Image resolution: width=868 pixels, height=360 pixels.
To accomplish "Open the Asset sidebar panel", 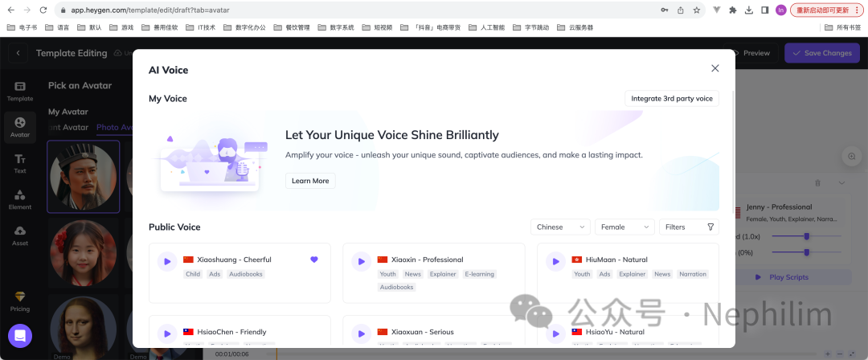I will [x=20, y=236].
